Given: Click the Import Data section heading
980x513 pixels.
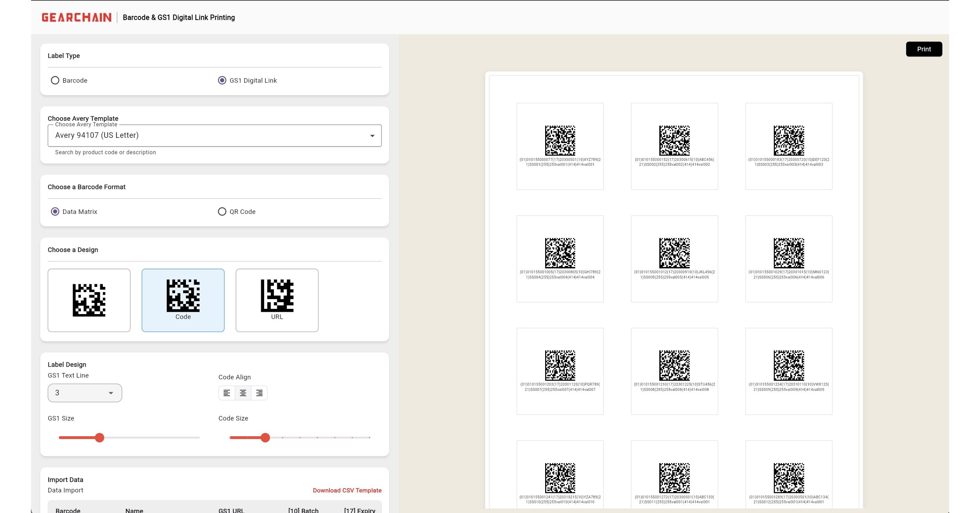Looking at the screenshot, I should (65, 479).
